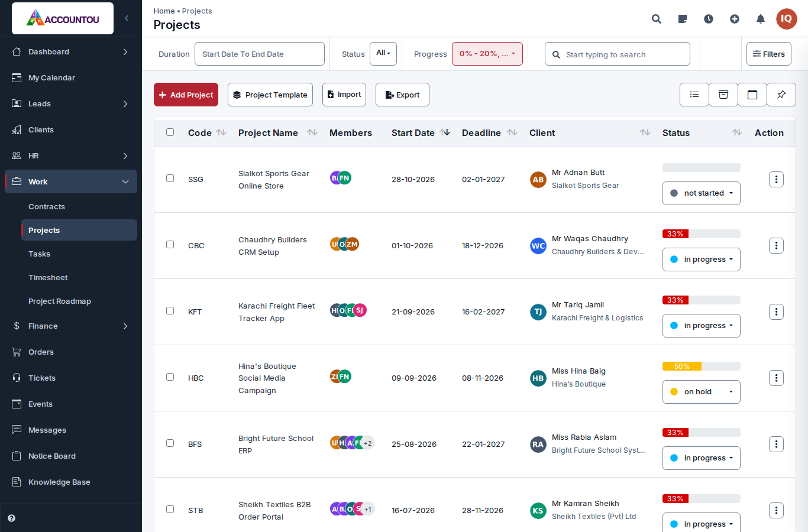808x532 pixels.
Task: Open actions menu for BFS project
Action: (777, 444)
